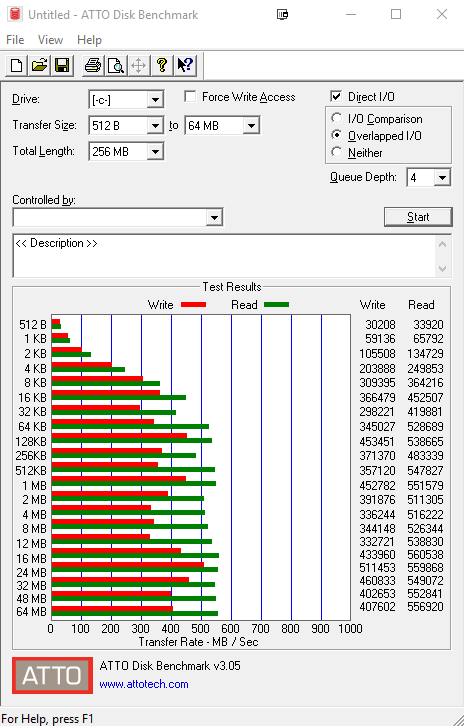464x726 pixels.
Task: Open the File menu
Action: [15, 40]
